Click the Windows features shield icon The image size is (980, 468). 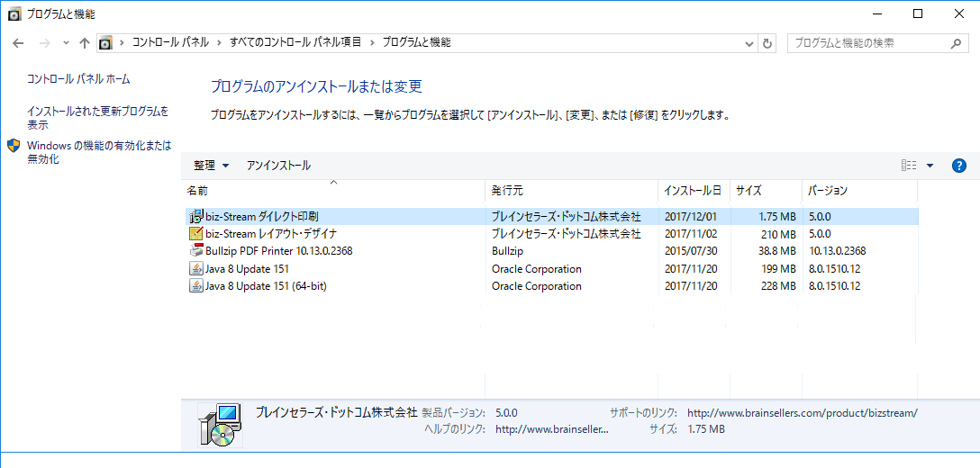pyautogui.click(x=14, y=146)
